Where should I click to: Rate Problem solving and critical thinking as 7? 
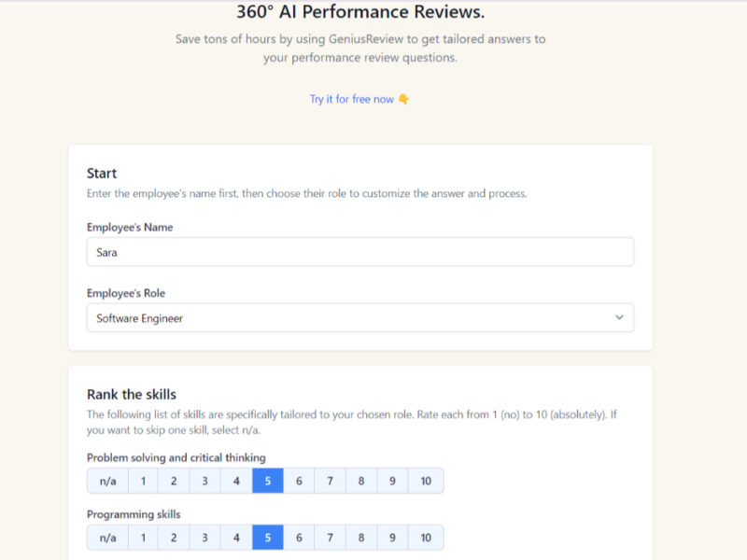(330, 481)
